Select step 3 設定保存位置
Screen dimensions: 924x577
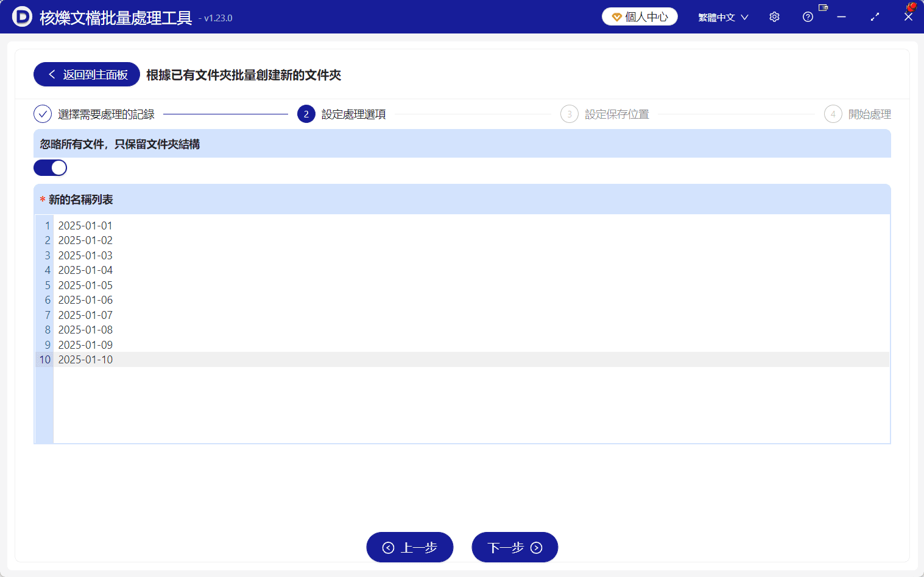click(605, 114)
